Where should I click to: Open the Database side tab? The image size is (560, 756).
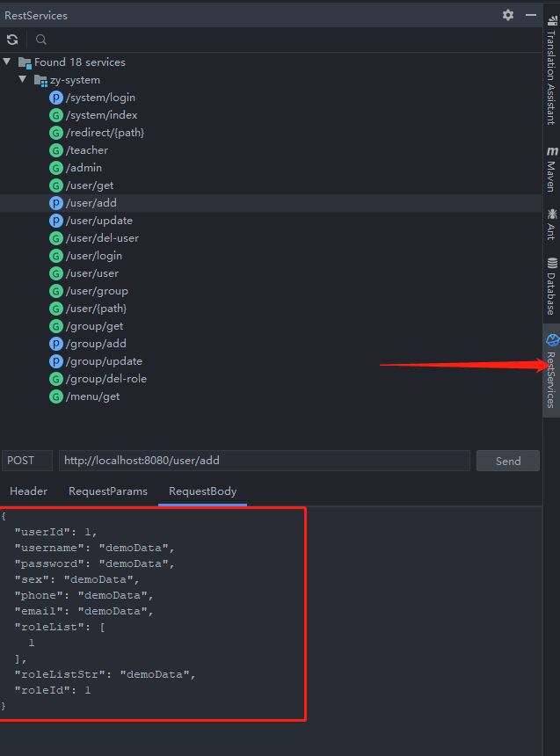(x=551, y=286)
